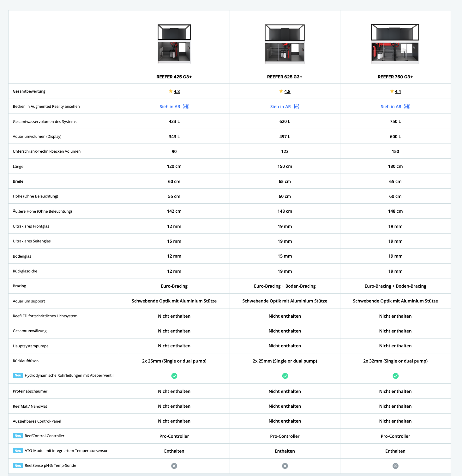The width and height of the screenshot is (462, 476).
Task: Click the 'Gesamtwasservolumen des Systems' row label
Action: [45, 122]
